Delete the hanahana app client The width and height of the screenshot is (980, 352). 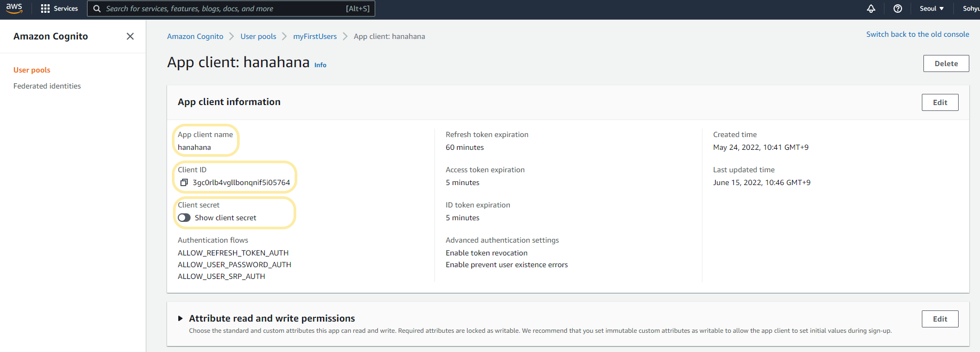[x=946, y=63]
